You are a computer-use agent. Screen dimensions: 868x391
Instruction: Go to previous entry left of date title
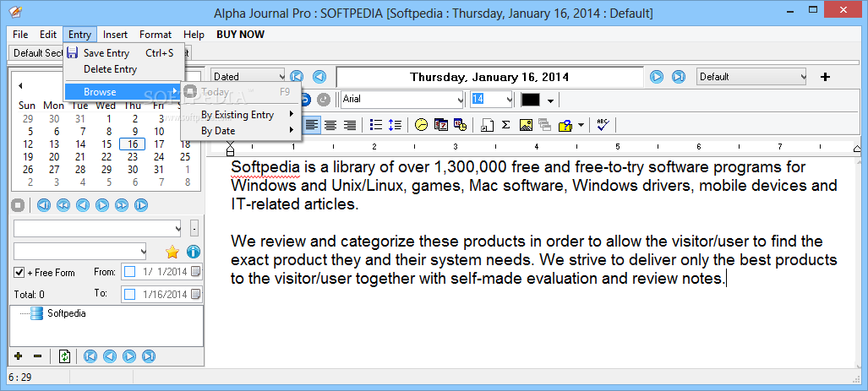click(319, 77)
